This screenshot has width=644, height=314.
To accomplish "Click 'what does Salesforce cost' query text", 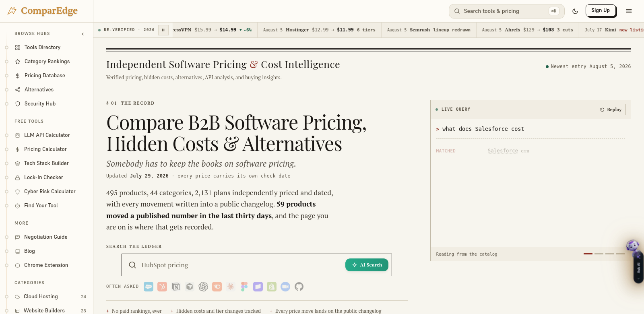I will [x=483, y=129].
